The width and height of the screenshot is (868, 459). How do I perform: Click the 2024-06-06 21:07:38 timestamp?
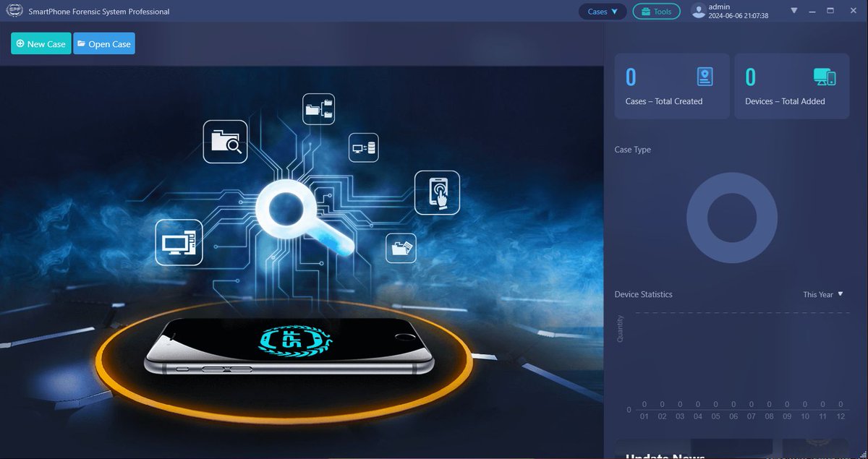pyautogui.click(x=739, y=15)
